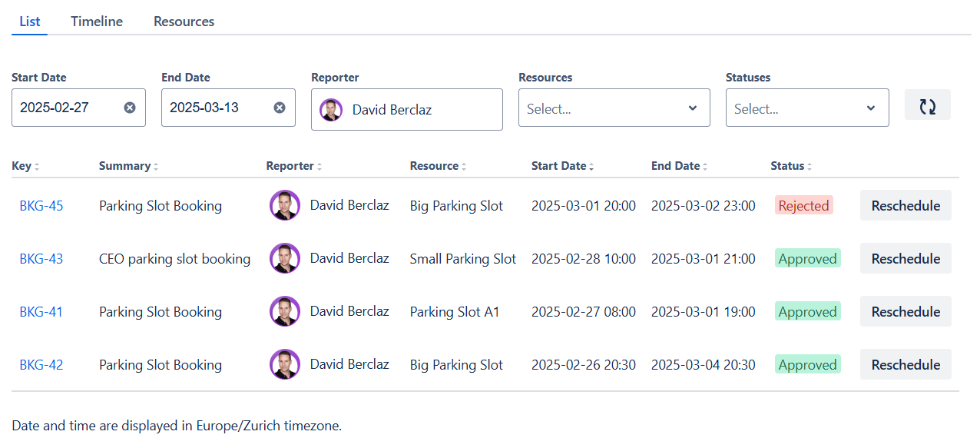
Task: Click the Rejected status badge on BKG-45
Action: point(803,205)
